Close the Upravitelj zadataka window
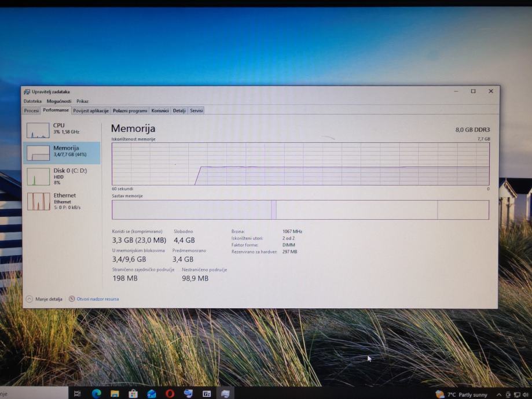This screenshot has width=532, height=399. point(490,91)
